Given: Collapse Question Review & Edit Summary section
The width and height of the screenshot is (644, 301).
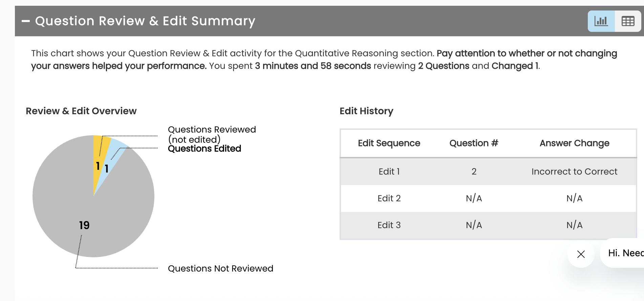Looking at the screenshot, I should coord(26,21).
